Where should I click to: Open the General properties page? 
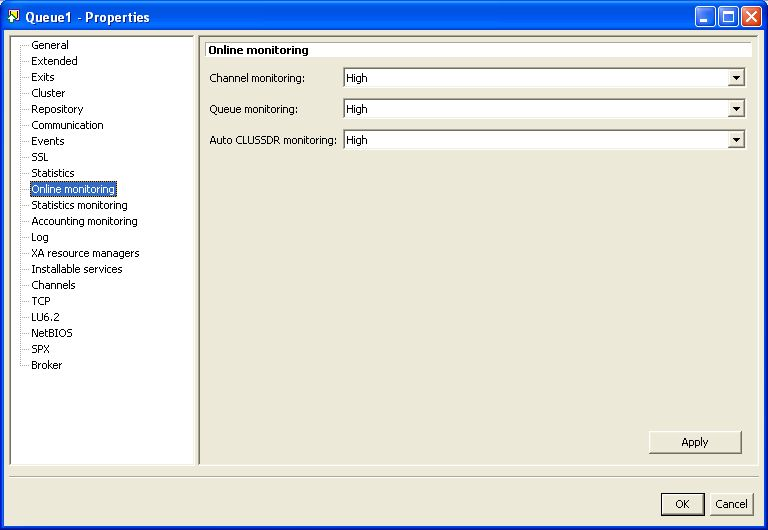(x=49, y=45)
